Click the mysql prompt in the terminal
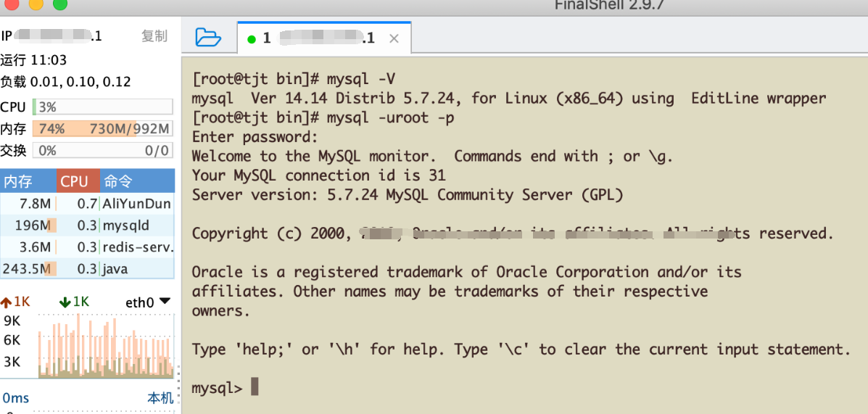Viewport: 868px width, 414px height. point(217,388)
